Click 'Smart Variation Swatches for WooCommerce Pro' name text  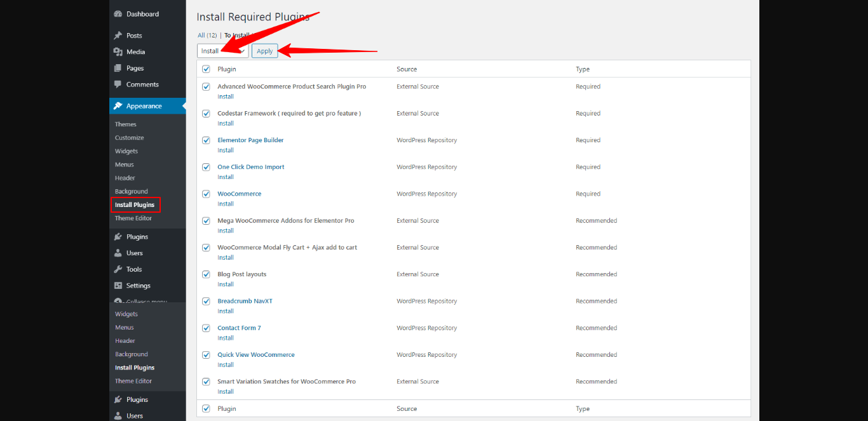(287, 382)
